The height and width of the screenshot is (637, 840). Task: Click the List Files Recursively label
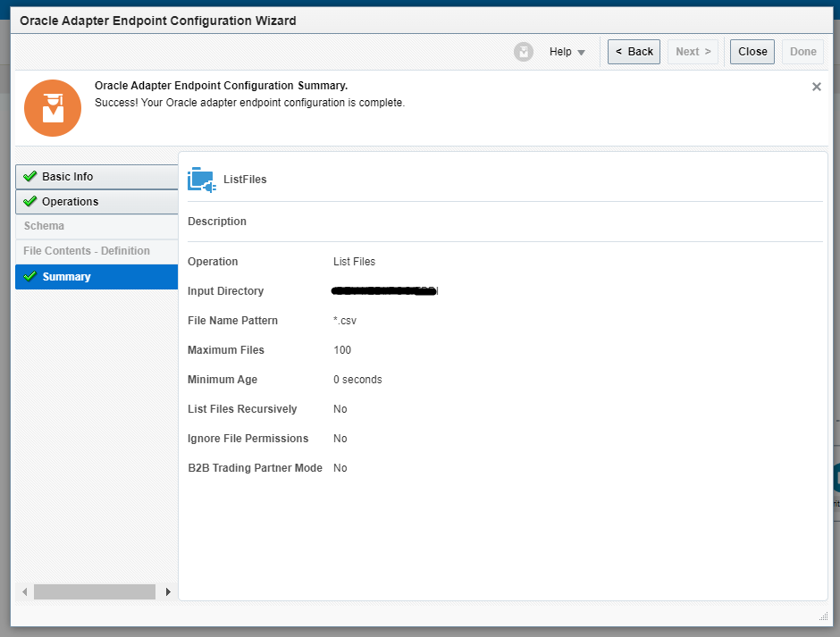[x=242, y=409]
